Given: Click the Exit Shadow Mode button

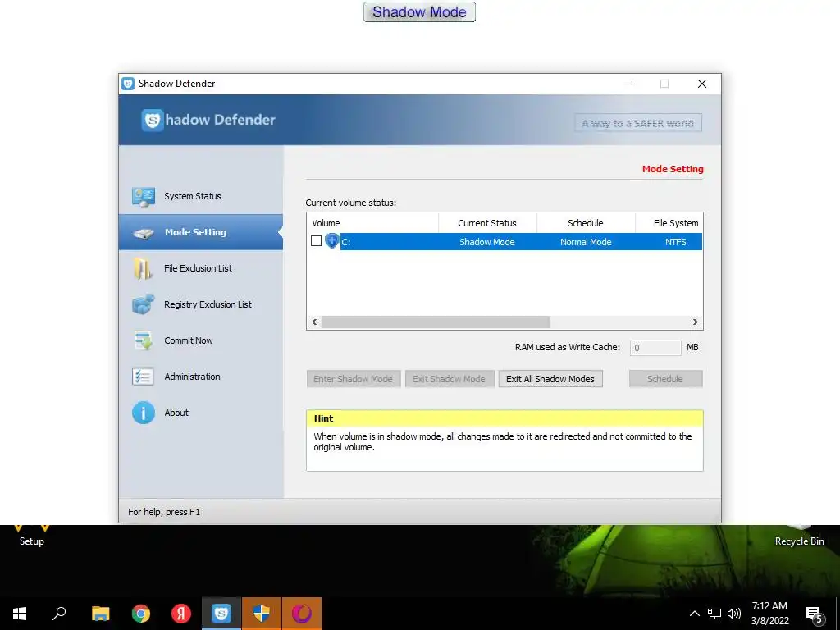Looking at the screenshot, I should click(x=449, y=379).
